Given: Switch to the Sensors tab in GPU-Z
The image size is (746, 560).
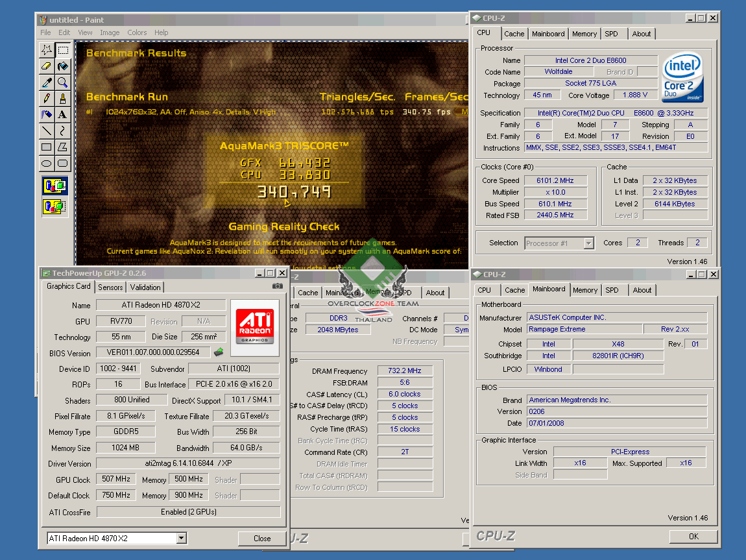Looking at the screenshot, I should click(x=110, y=287).
